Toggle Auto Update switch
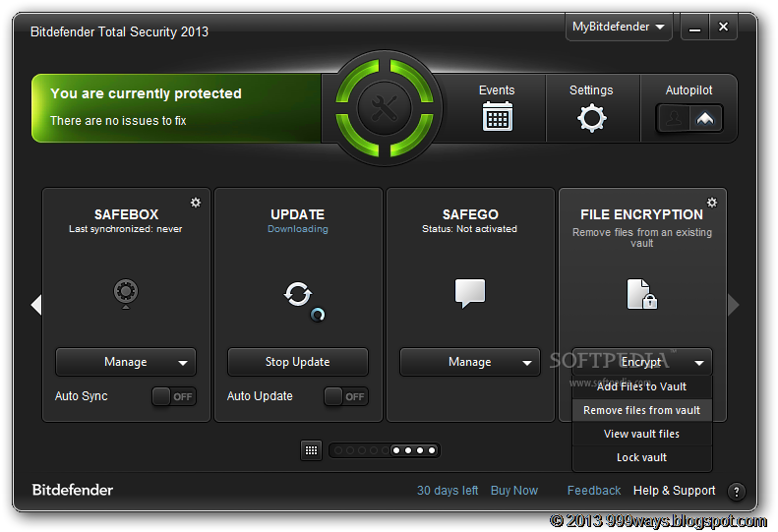This screenshot has height=532, width=778. pyautogui.click(x=346, y=396)
